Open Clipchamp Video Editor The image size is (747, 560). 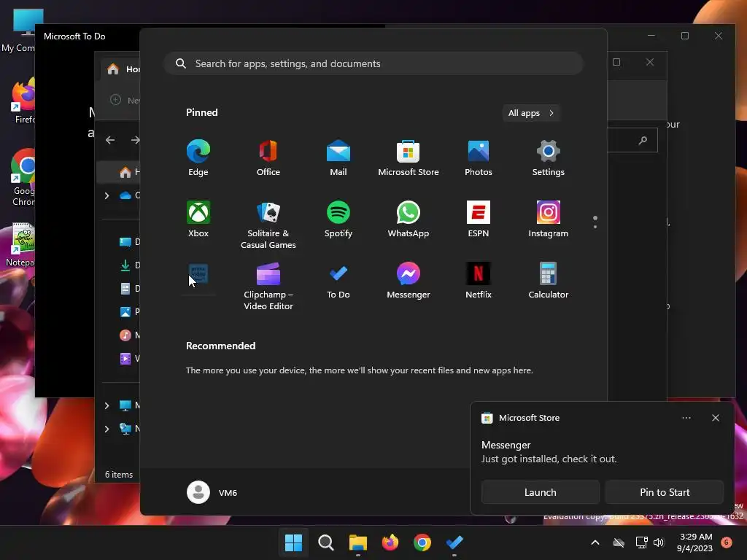click(x=268, y=286)
